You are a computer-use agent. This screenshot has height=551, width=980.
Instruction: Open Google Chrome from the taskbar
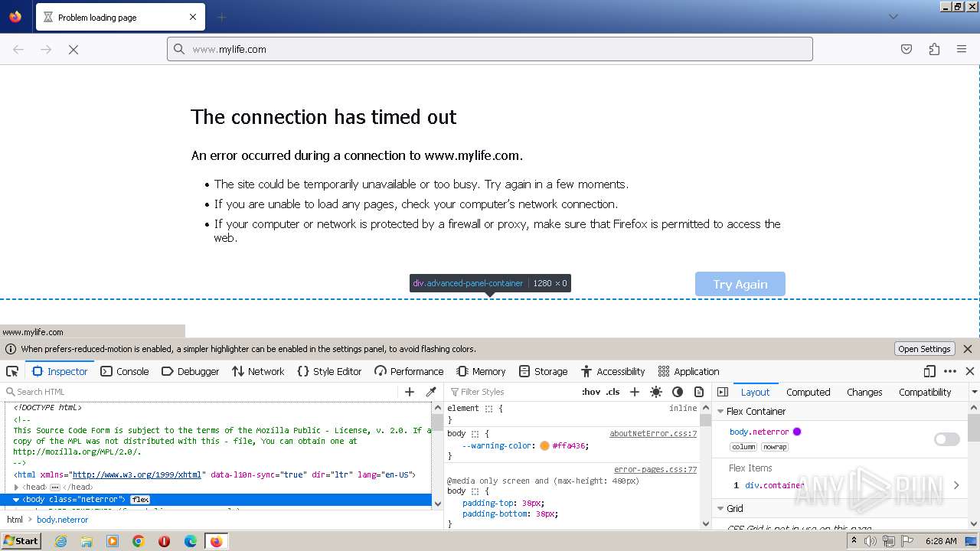coord(139,541)
